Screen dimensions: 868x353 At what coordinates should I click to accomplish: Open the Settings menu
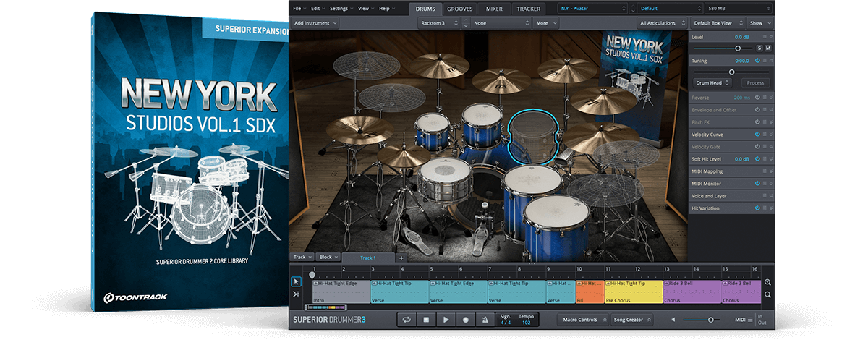click(341, 9)
